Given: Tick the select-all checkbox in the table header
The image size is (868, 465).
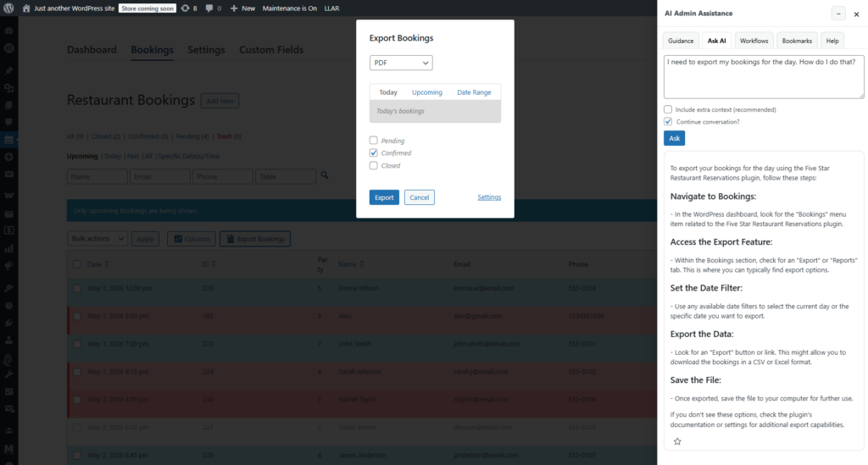Looking at the screenshot, I should pyautogui.click(x=77, y=264).
